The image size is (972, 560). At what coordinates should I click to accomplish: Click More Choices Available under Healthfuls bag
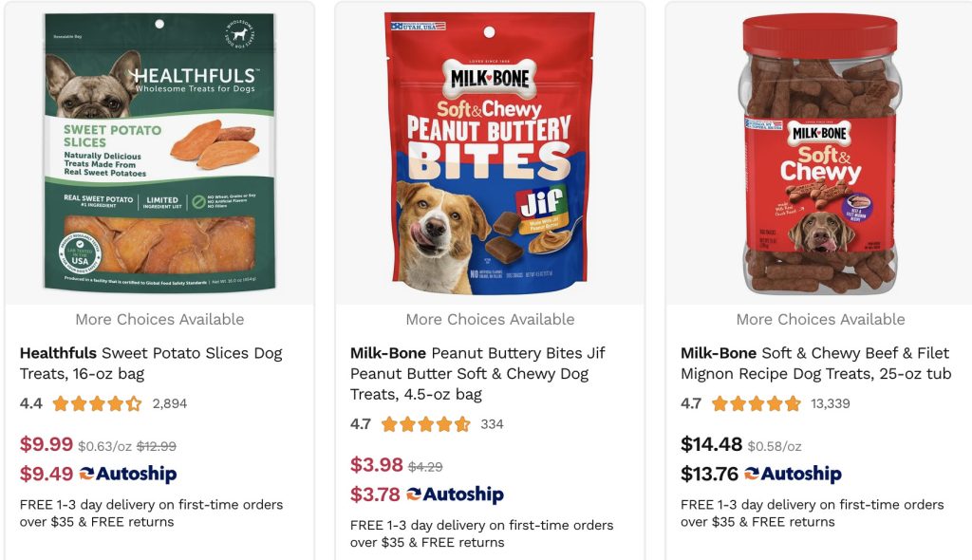click(159, 320)
